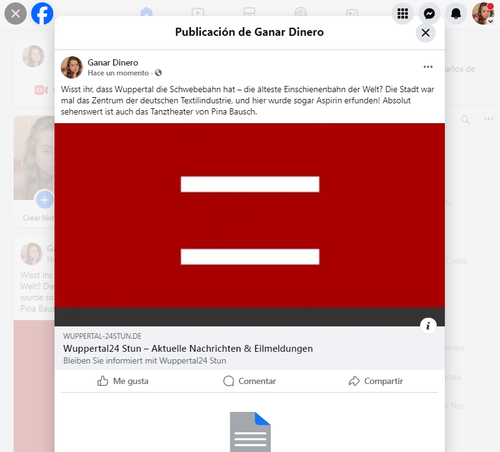Image resolution: width=500 pixels, height=452 pixels.
Task: Open the Facebook logo home link
Action: click(x=42, y=14)
